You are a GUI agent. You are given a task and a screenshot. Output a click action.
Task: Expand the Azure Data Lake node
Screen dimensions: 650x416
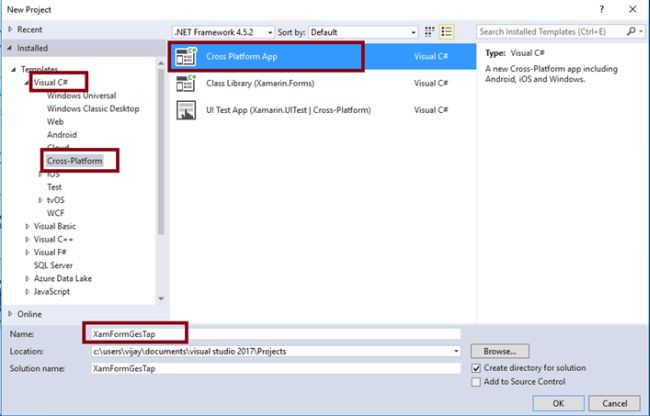27,278
